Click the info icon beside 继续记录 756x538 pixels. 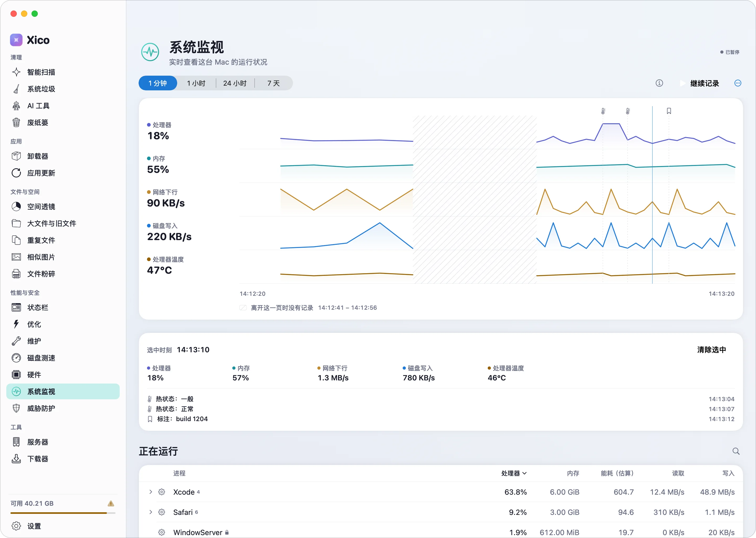click(x=659, y=83)
